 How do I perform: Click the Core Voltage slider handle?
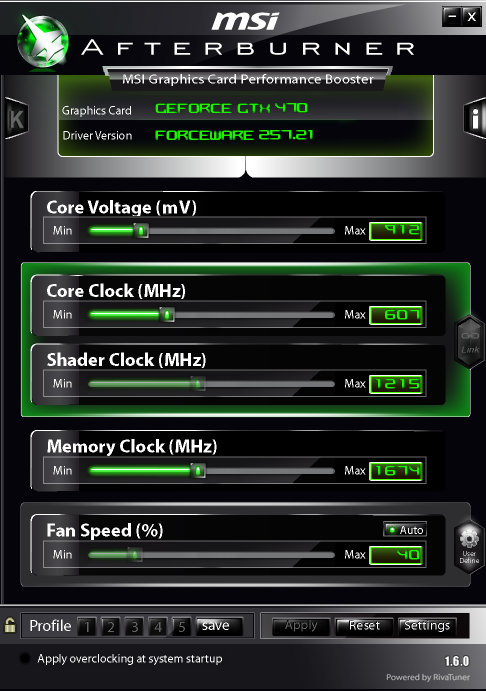click(x=141, y=230)
